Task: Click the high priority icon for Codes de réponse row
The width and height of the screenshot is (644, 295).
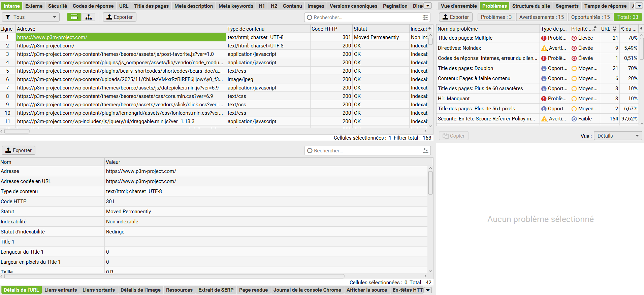Action: click(x=574, y=59)
